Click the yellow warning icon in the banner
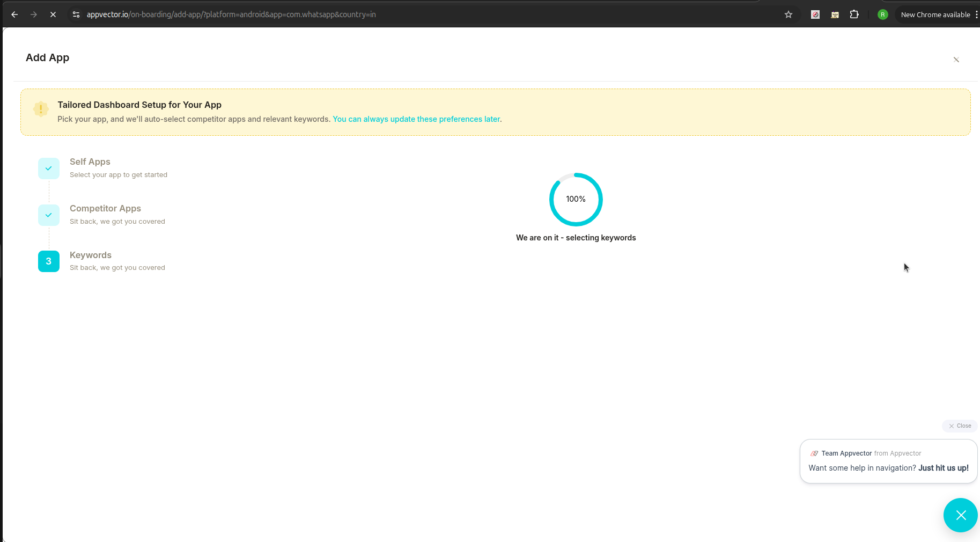This screenshot has height=542, width=980. [x=41, y=109]
